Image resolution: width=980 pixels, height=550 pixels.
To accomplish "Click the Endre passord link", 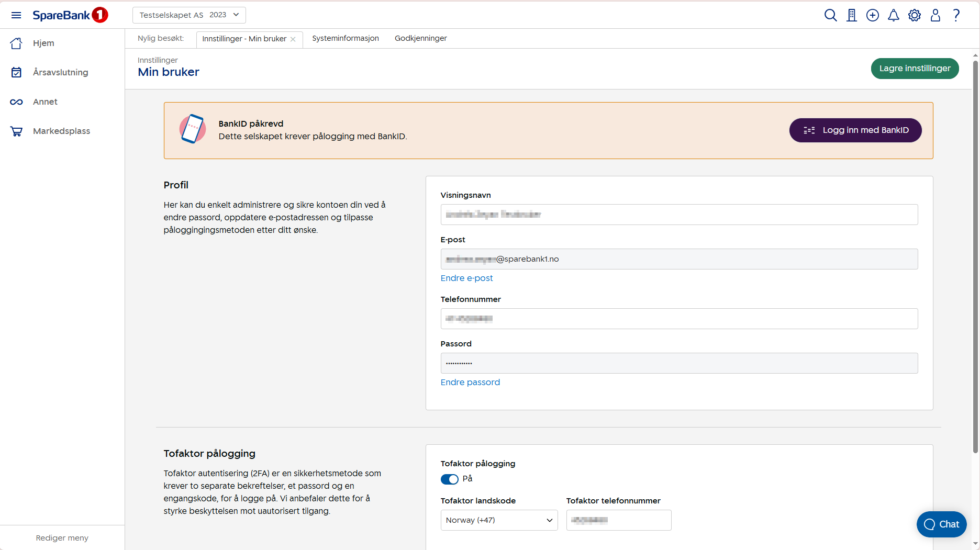I will 470,383.
